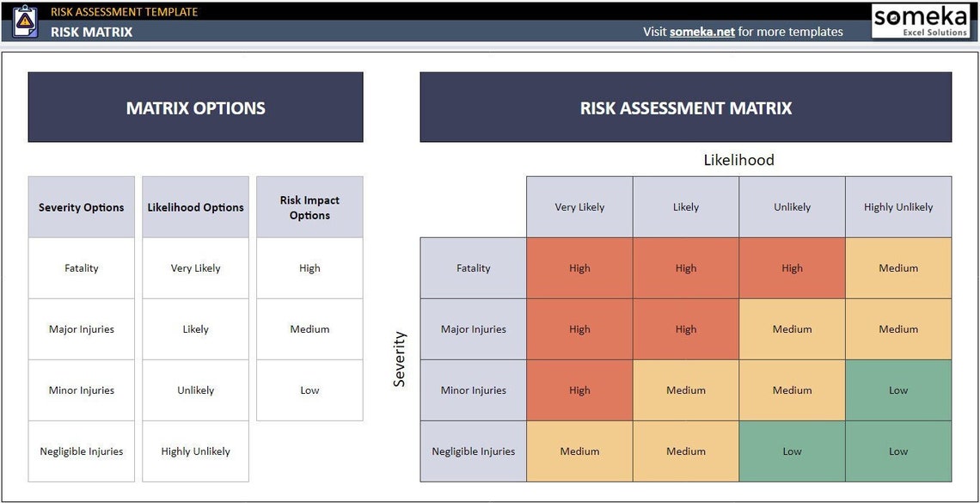
Task: Select the High entry in Risk Impact Options
Action: (309, 267)
